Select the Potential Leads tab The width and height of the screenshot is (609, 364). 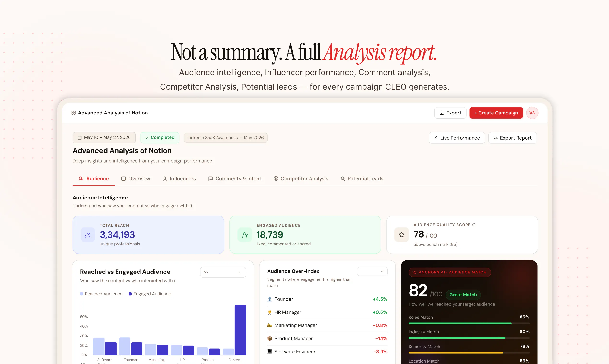[362, 179]
